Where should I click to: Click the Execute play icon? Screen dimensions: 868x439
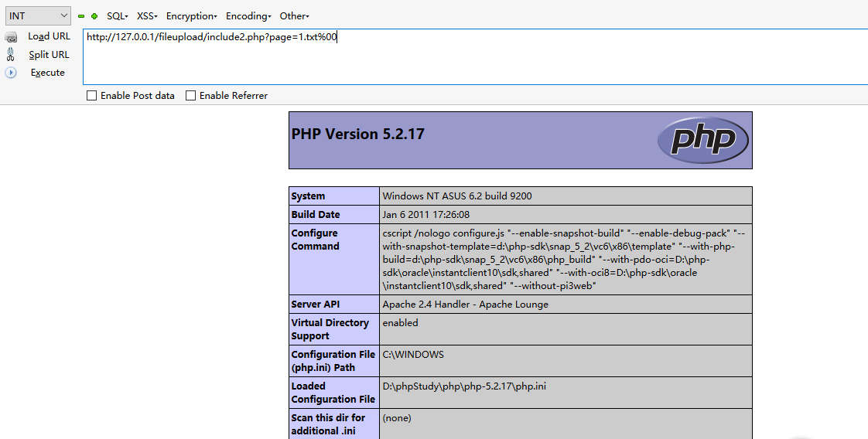point(11,73)
